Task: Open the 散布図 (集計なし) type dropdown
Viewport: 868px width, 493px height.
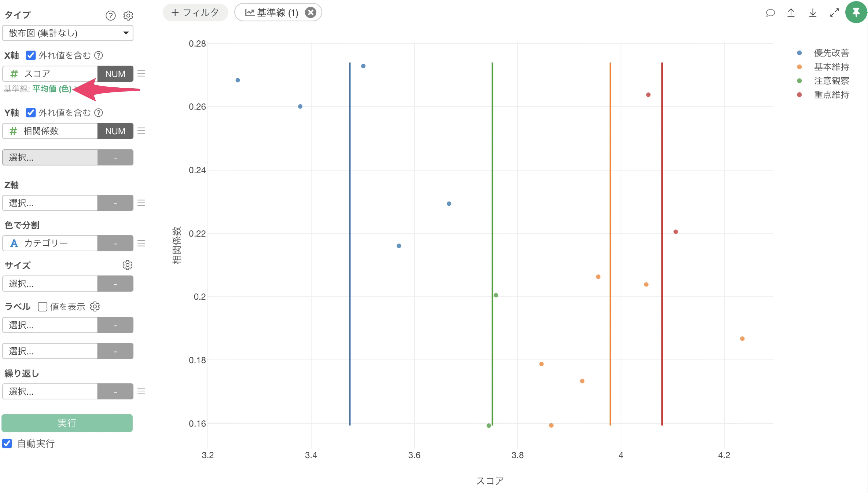Action: click(x=68, y=33)
